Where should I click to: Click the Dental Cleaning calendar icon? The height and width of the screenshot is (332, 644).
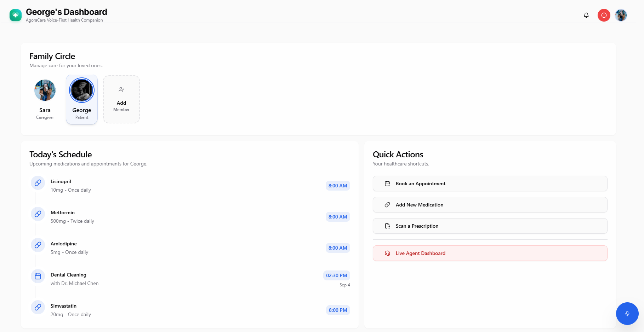coord(38,276)
